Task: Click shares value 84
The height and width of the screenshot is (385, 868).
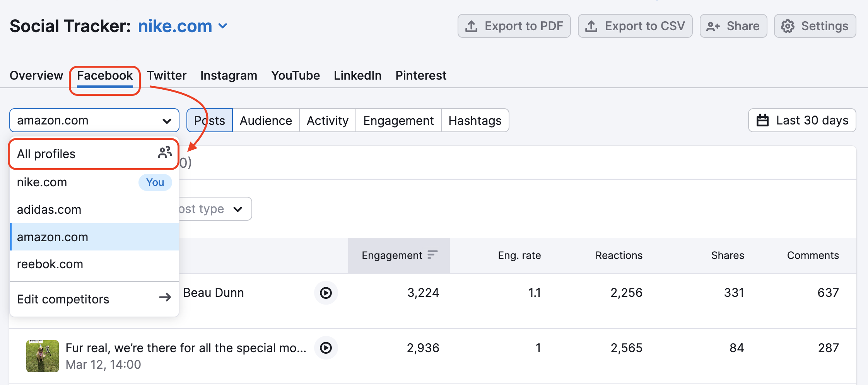Action: (x=737, y=348)
